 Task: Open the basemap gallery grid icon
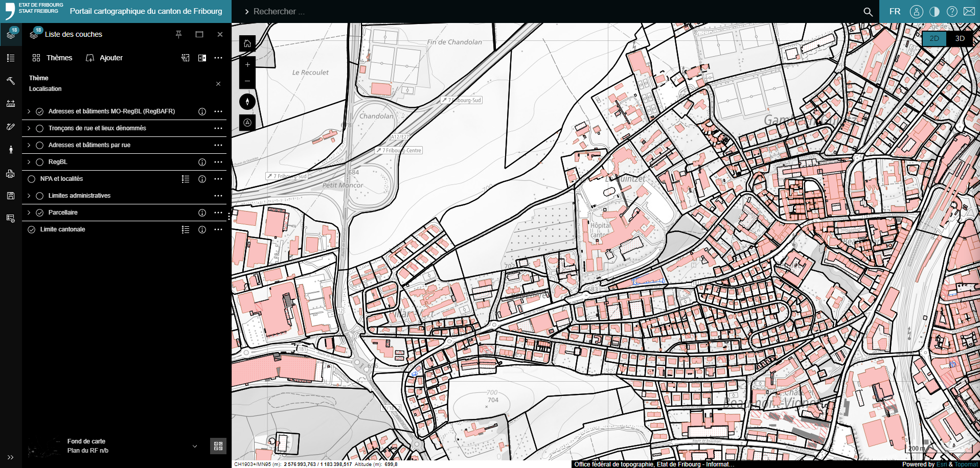(218, 446)
